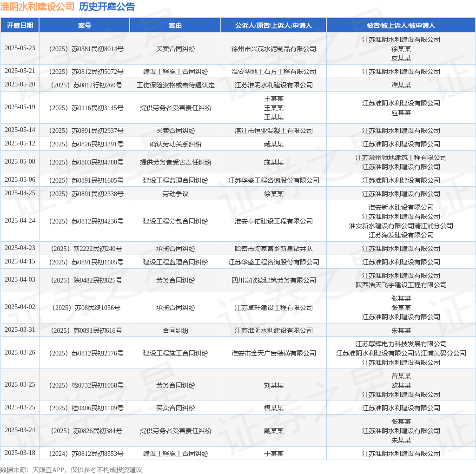Viewport: 476px width, 474px height.
Task: Click plaintiff 淮安市金天广告装潢有限公司
Action: click(x=273, y=353)
